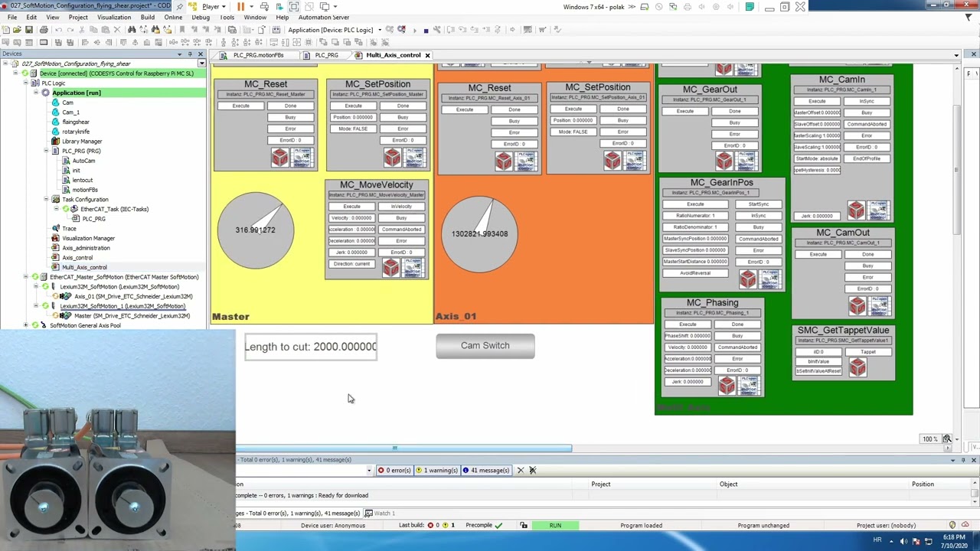Click the Stop application square icon
The height and width of the screenshot is (551, 980).
coord(426,30)
